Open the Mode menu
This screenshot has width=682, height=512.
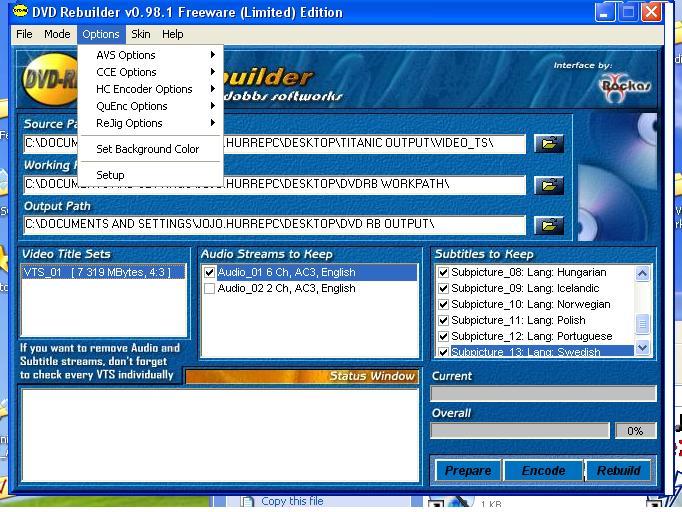tap(57, 34)
